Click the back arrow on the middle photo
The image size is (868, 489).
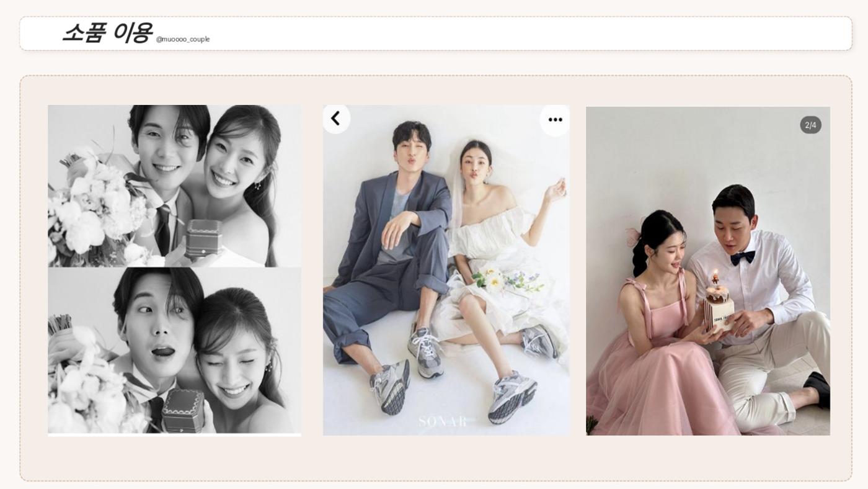point(336,119)
